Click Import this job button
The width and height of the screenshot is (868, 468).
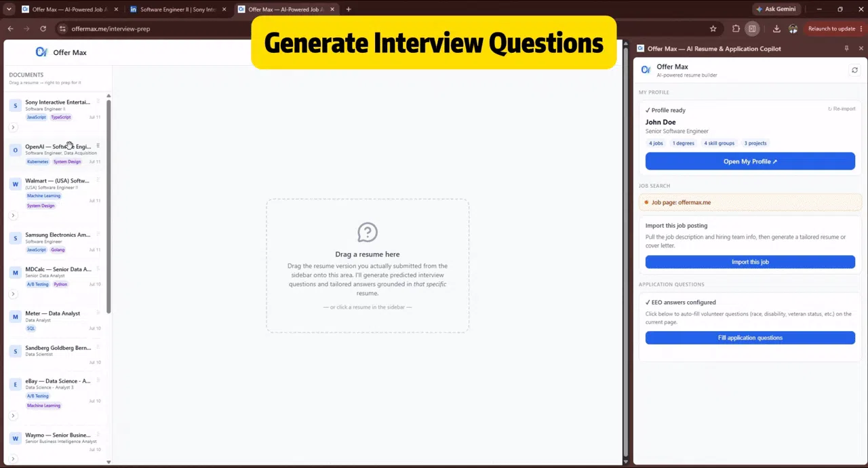point(750,262)
